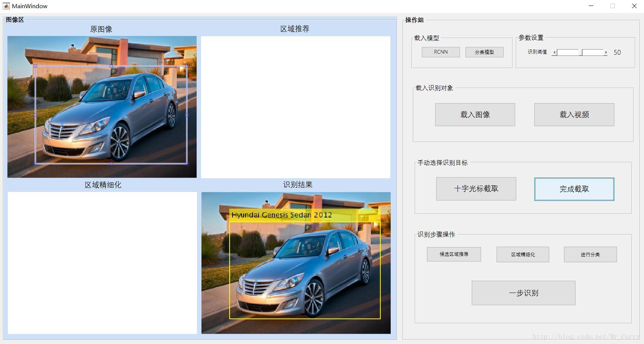
Task: Click the 一步识别 button
Action: point(523,293)
